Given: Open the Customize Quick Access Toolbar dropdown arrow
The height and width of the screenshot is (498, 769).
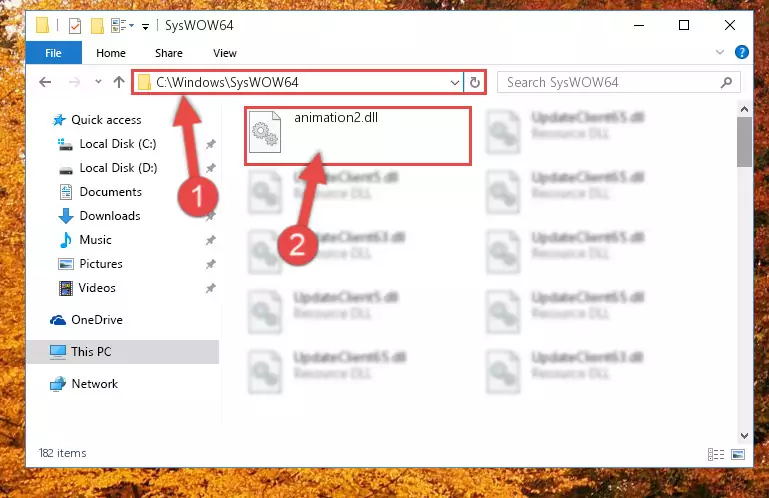Looking at the screenshot, I should point(145,26).
